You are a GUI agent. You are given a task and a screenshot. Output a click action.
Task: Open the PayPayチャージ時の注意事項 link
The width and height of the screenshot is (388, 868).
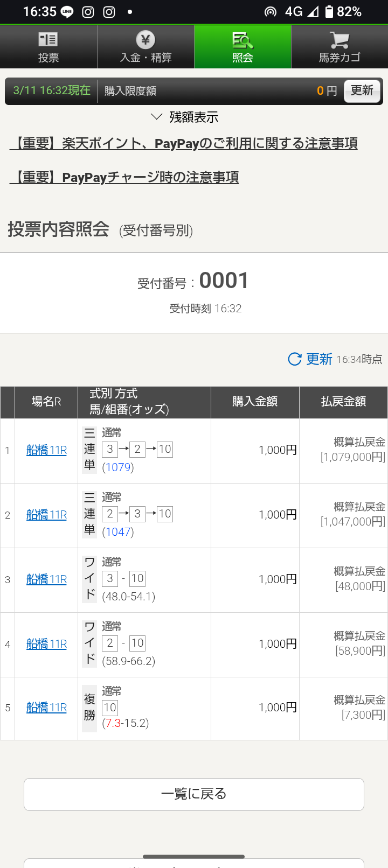(x=124, y=177)
